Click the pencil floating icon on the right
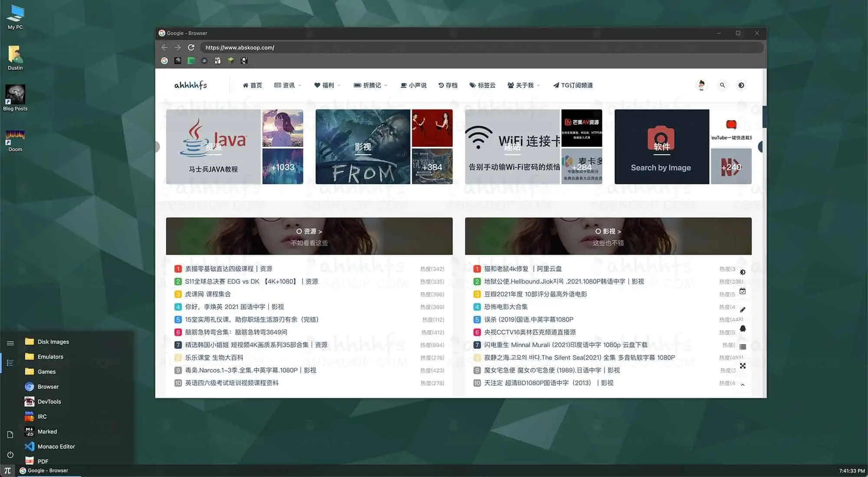 click(743, 309)
